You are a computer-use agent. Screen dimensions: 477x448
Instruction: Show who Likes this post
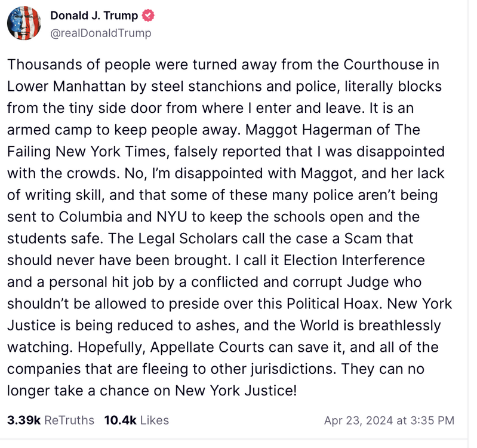pos(155,421)
